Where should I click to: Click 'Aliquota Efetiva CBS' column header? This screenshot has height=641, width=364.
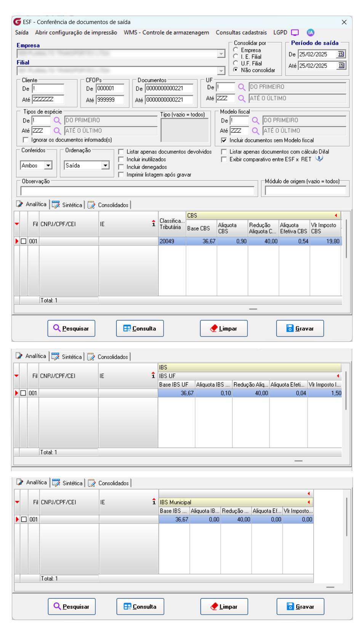pos(294,228)
